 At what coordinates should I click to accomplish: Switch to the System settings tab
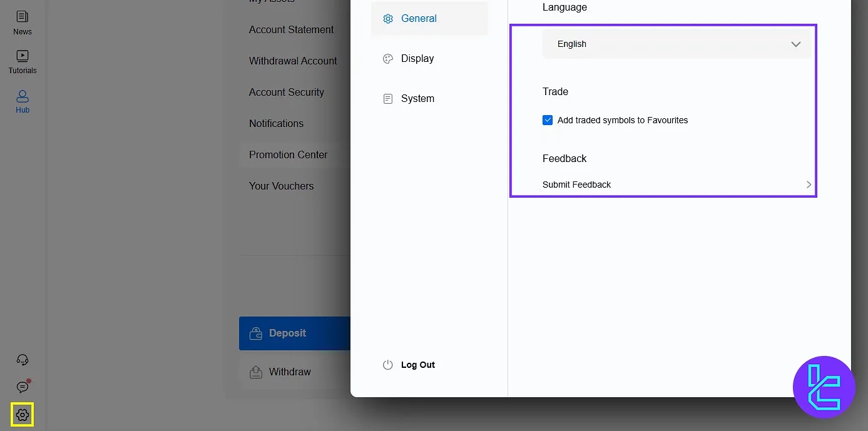pos(417,99)
